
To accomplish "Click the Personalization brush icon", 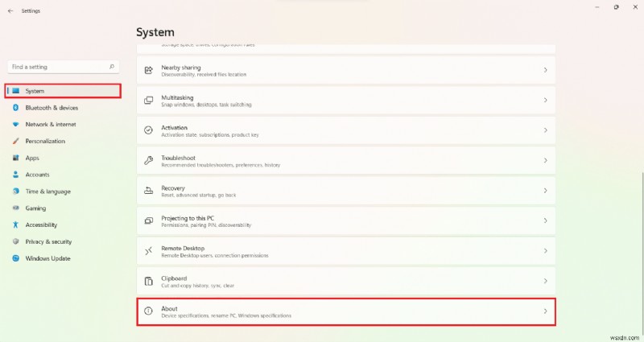I will pos(15,142).
